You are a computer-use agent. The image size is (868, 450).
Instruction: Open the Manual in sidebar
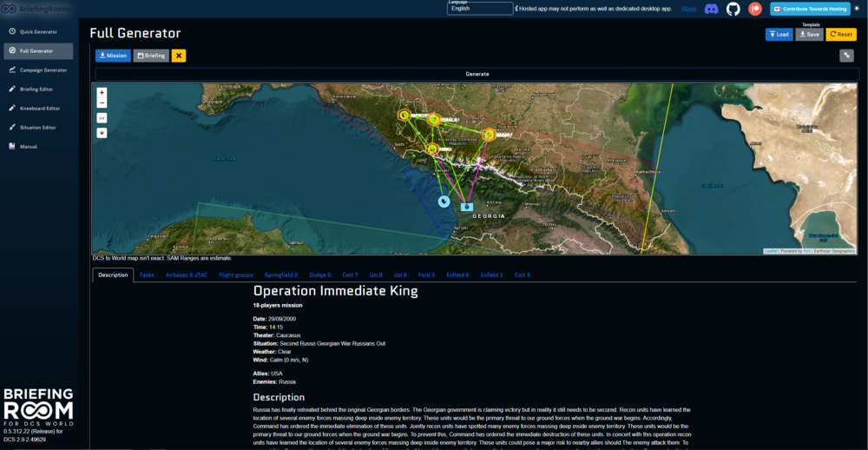tap(38, 146)
